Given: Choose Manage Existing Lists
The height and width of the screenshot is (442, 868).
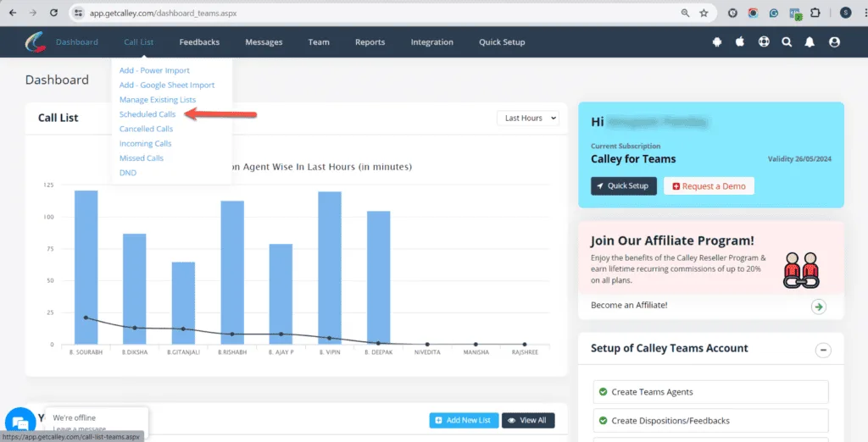Looking at the screenshot, I should (x=157, y=100).
